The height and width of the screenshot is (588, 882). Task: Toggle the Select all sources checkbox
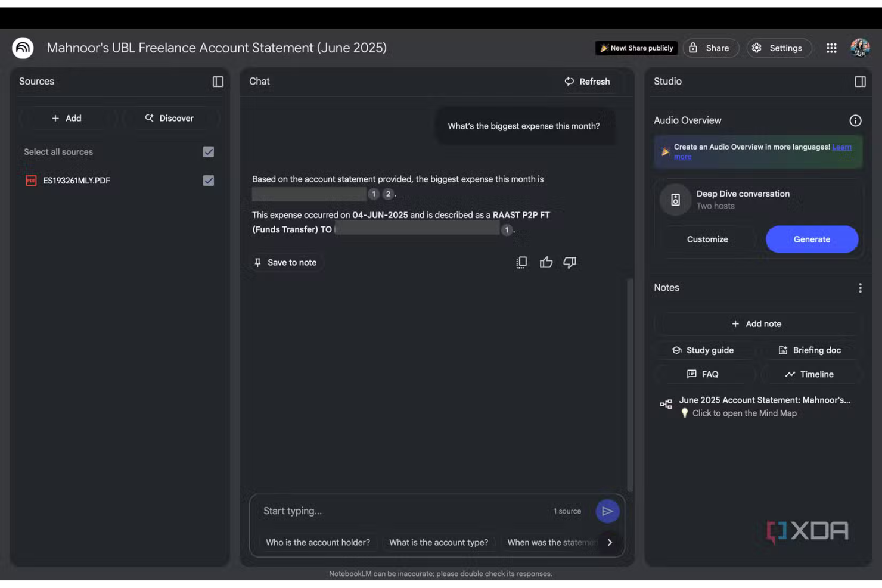pos(208,151)
